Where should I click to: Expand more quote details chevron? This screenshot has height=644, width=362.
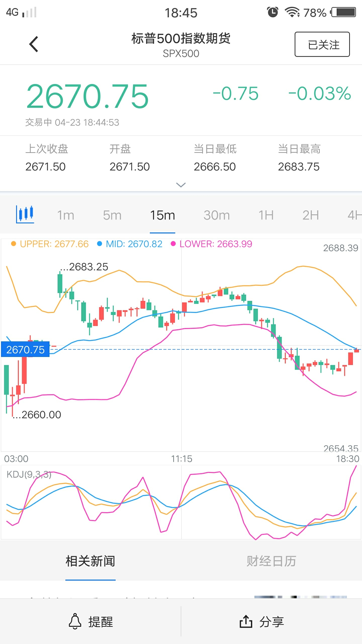point(181,185)
